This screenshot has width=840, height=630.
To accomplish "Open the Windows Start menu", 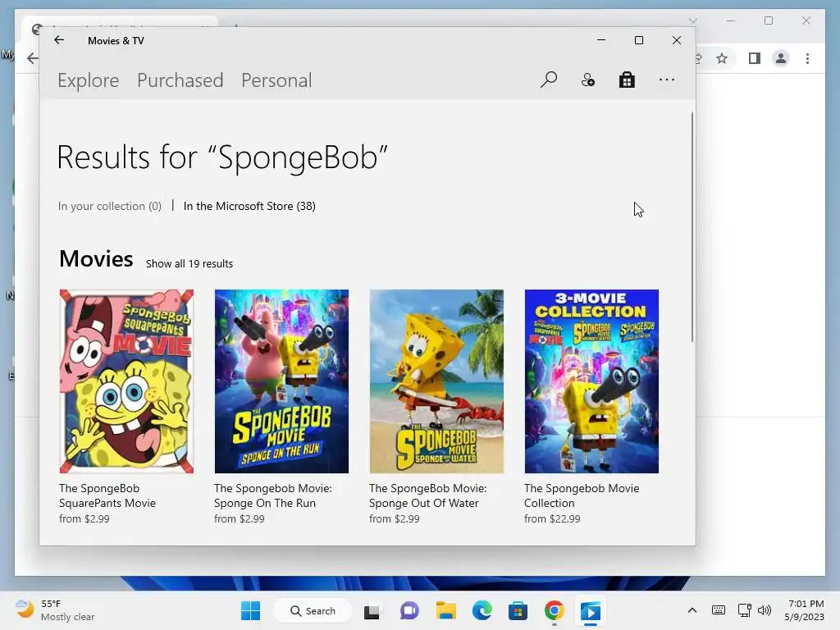I will pos(251,610).
